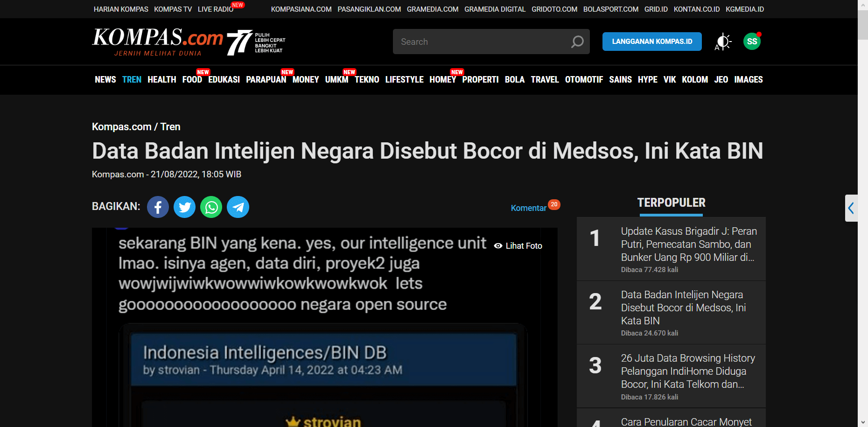Click the article screenshot image
This screenshot has height=427, width=868.
point(325,328)
